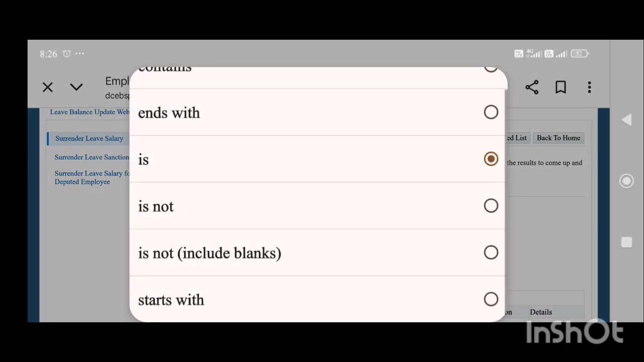Open the three-dot overflow menu

pyautogui.click(x=589, y=87)
